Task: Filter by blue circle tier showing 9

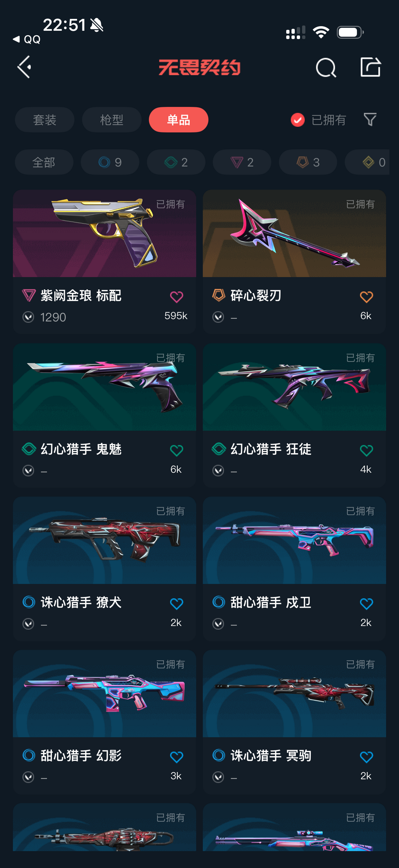Action: (110, 162)
